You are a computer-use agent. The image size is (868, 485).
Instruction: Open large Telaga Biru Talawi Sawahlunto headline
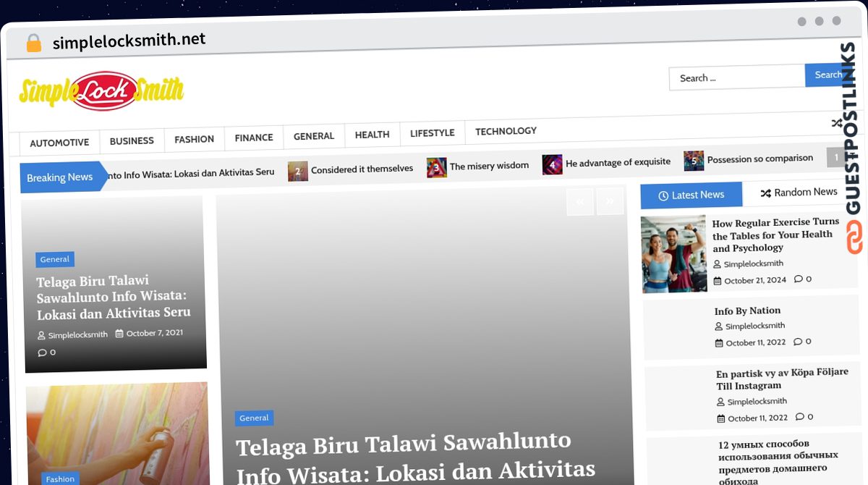(416, 457)
